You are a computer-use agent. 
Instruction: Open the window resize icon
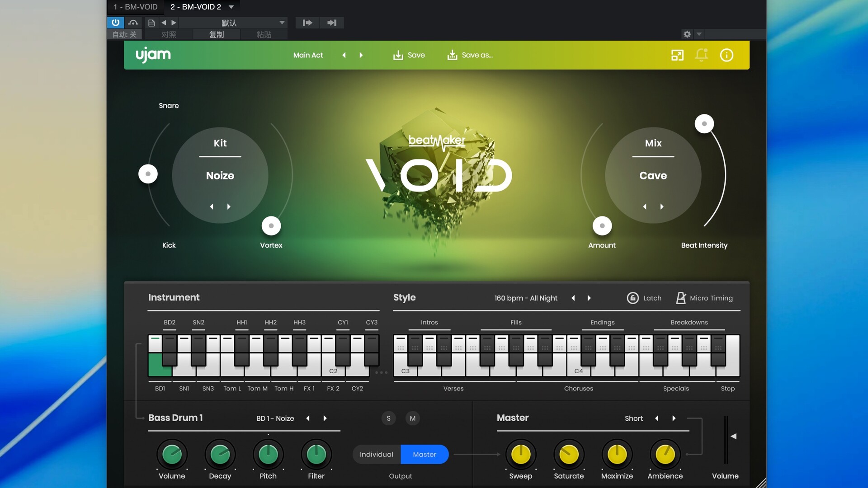[x=677, y=55]
